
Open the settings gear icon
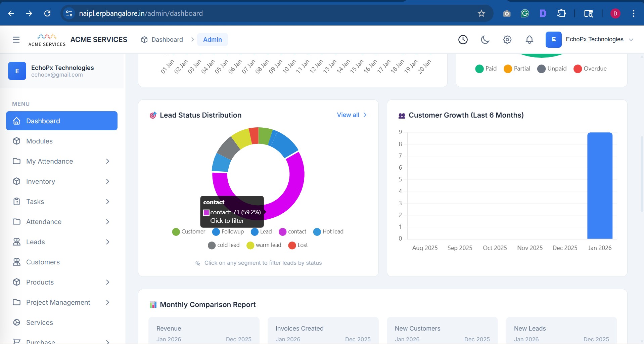coord(507,40)
